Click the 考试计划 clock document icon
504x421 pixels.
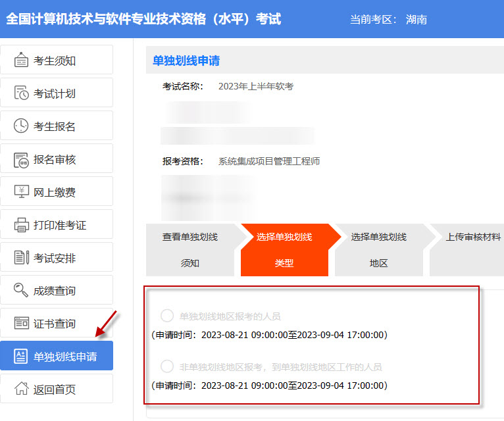click(21, 93)
